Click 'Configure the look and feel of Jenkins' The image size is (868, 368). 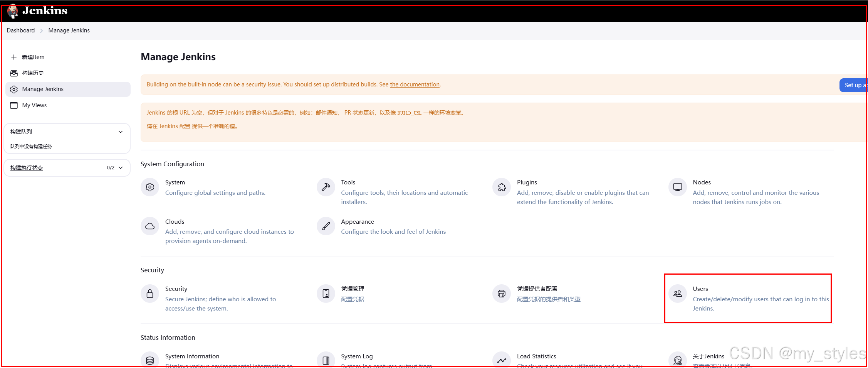(x=393, y=232)
